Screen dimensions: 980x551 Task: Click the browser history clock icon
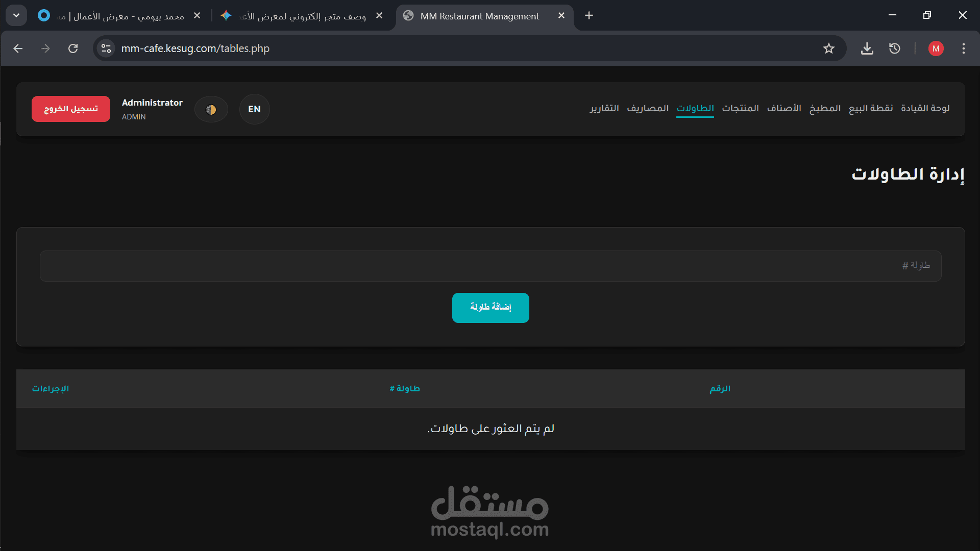point(894,48)
